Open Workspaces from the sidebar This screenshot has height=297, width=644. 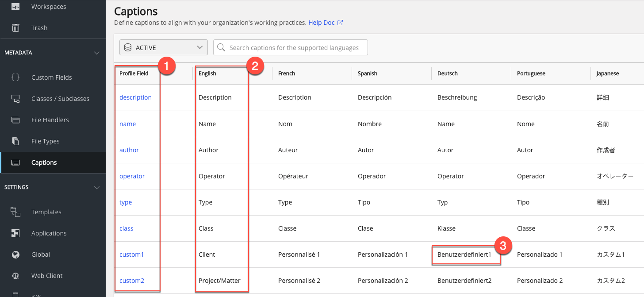tap(48, 7)
